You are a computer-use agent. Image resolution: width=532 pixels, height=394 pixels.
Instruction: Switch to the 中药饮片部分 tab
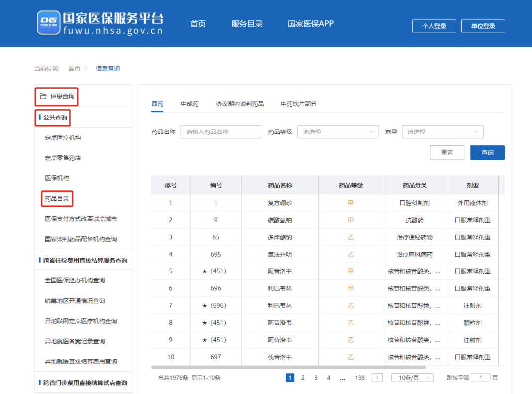tap(298, 104)
